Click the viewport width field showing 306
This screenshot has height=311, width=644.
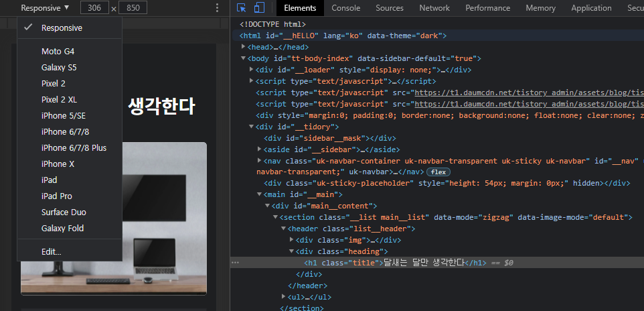(x=95, y=8)
